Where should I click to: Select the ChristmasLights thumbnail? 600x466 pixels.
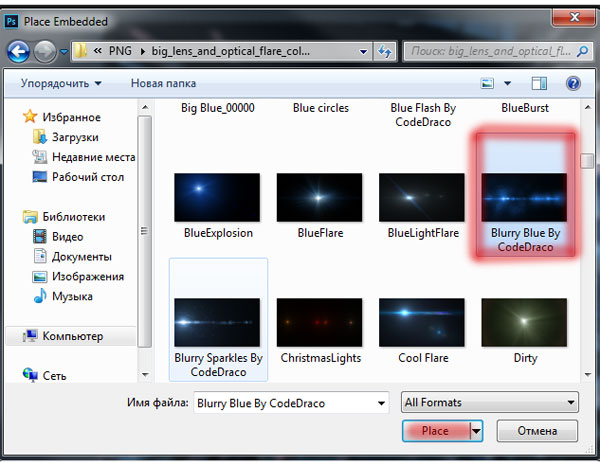tap(320, 323)
